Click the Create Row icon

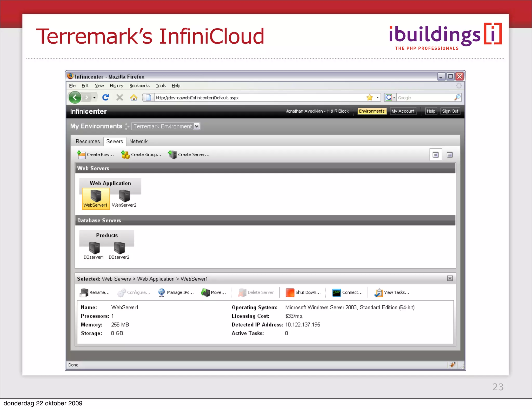click(x=81, y=155)
